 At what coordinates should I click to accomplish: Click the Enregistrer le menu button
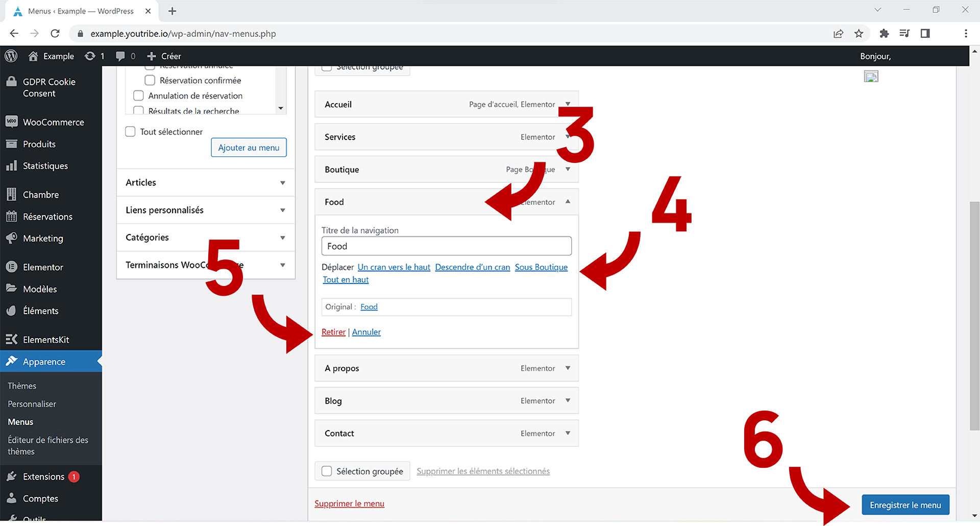tap(905, 505)
